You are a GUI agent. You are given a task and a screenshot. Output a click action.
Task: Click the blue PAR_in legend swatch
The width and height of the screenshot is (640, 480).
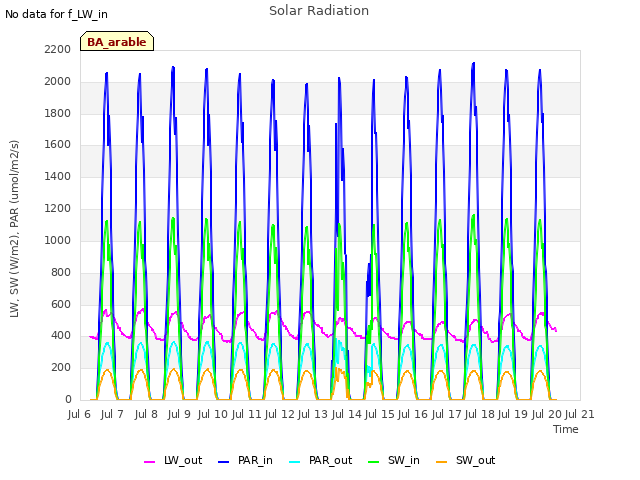point(223,462)
